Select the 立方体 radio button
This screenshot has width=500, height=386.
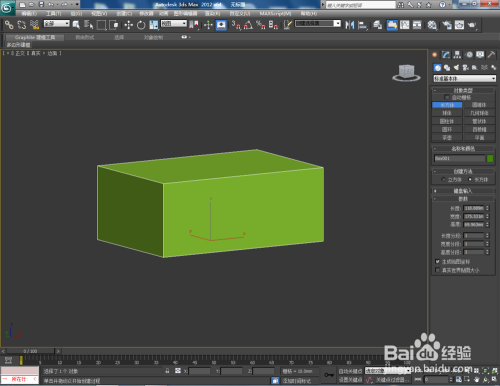point(443,179)
